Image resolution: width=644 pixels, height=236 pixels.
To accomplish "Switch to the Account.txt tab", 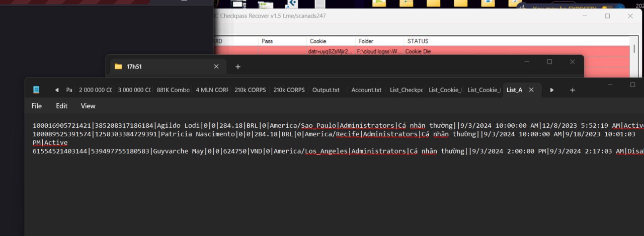I will [366, 90].
